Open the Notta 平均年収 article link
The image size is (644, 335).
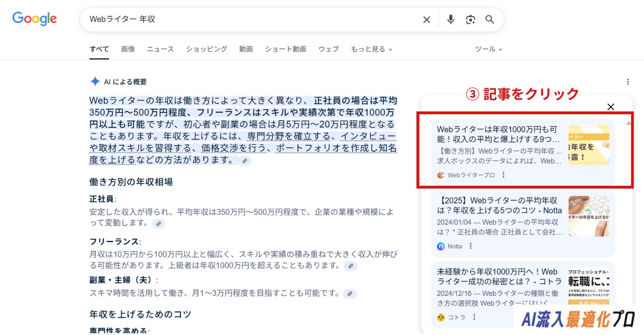499,205
